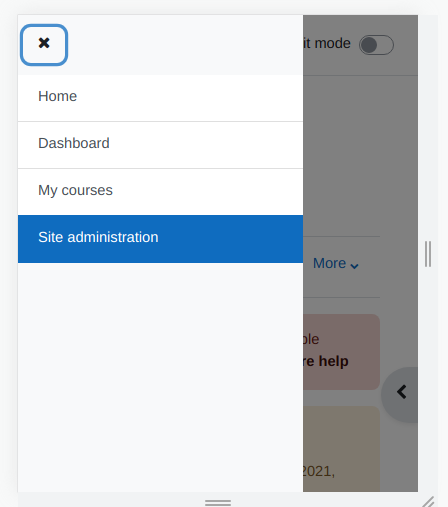The height and width of the screenshot is (507, 448).
Task: Click the drawer header area beside the X button
Action: tap(185, 45)
